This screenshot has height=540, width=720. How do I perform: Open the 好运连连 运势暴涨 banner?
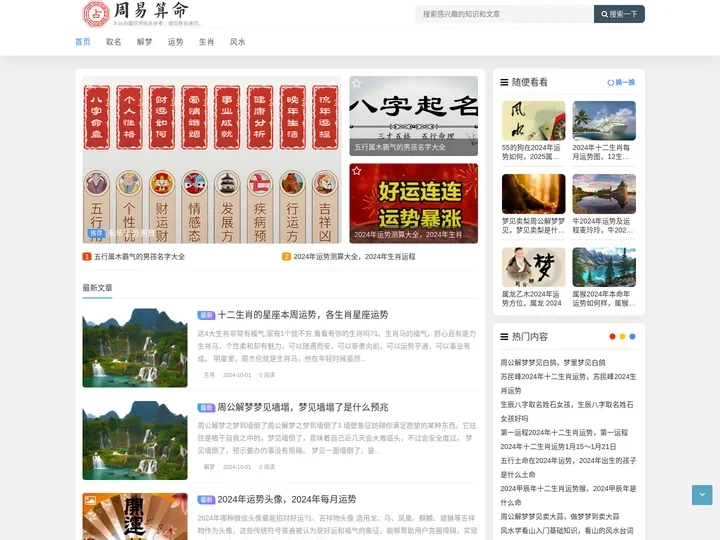tap(413, 203)
